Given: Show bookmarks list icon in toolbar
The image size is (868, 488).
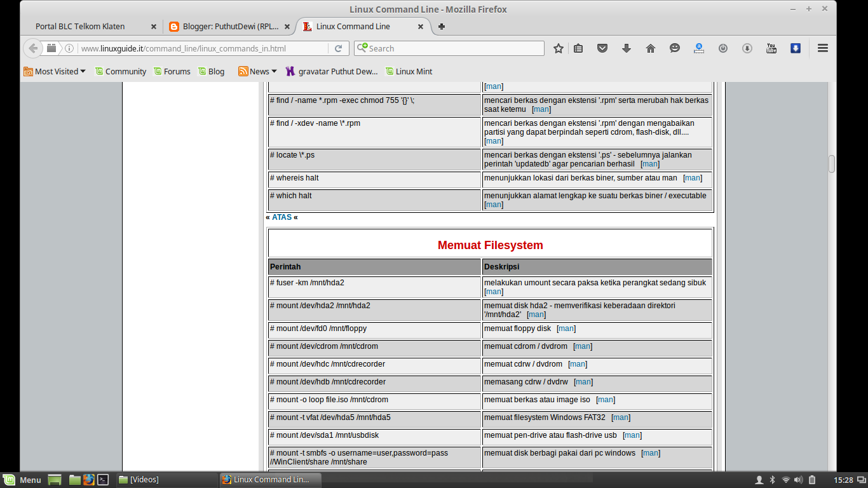Looking at the screenshot, I should [x=578, y=48].
